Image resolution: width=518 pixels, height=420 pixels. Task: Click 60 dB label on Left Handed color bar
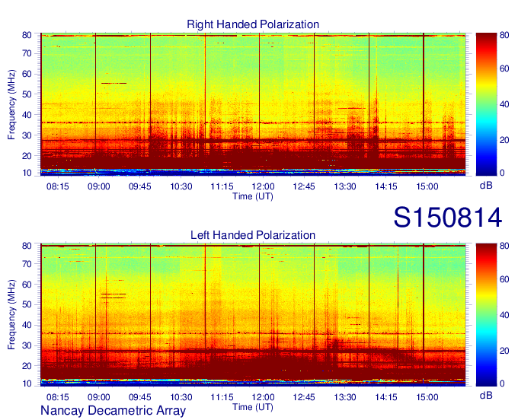point(504,279)
